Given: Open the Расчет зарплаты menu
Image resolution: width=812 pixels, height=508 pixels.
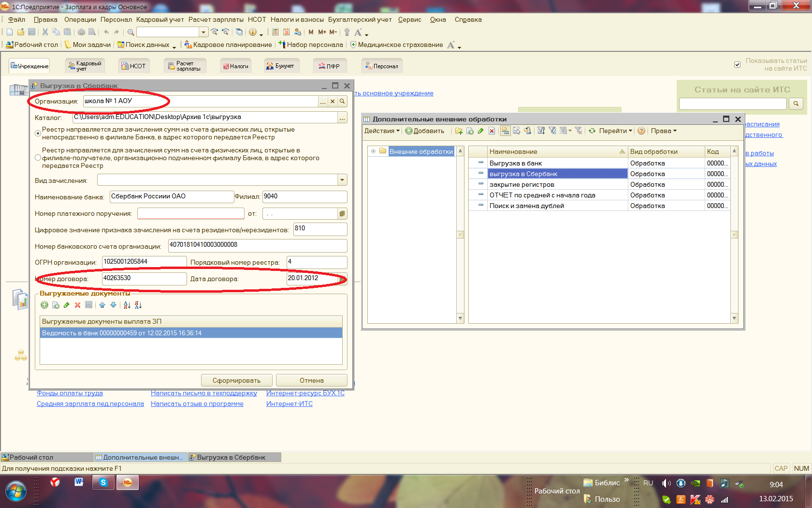Looking at the screenshot, I should pos(216,20).
